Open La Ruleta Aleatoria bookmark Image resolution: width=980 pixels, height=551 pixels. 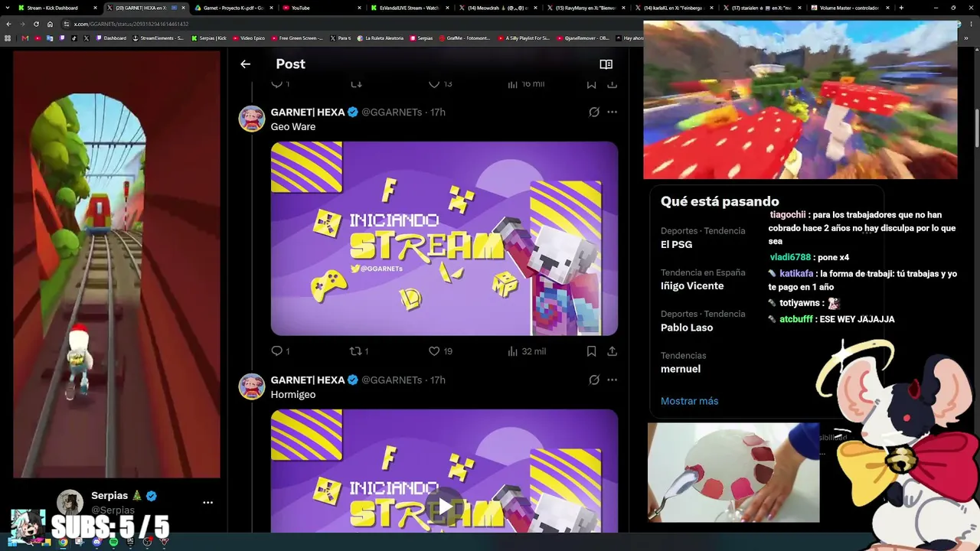click(379, 38)
